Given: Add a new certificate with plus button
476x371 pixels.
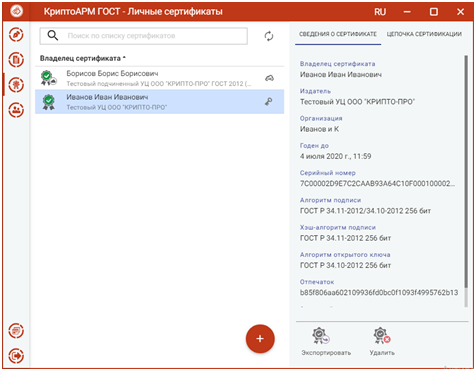Looking at the screenshot, I should pos(260,339).
